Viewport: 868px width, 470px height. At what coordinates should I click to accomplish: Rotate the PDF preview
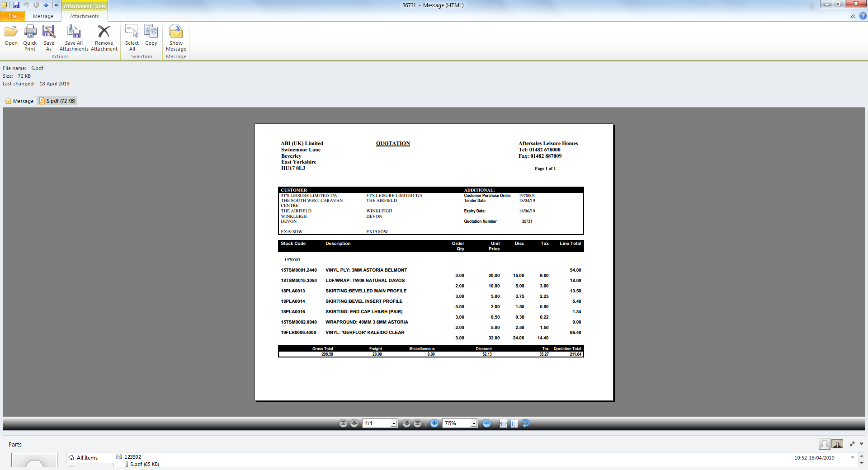525,423
